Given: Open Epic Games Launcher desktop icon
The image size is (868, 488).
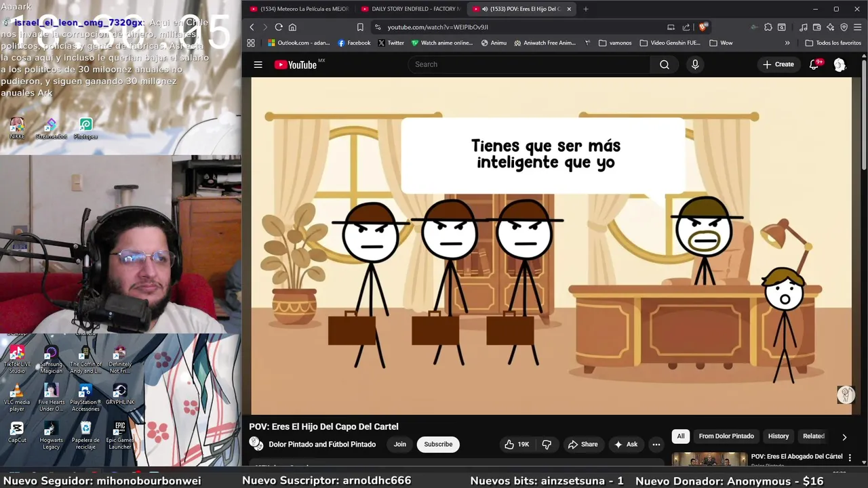Looking at the screenshot, I should tap(120, 435).
